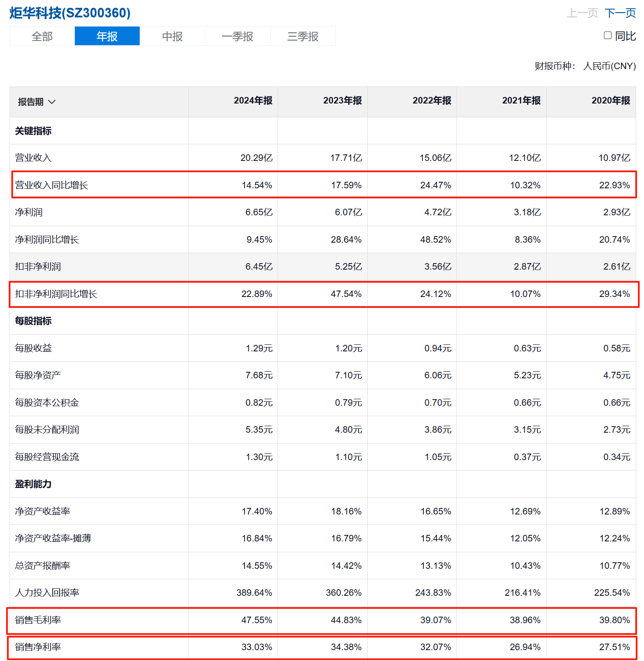644x661 pixels.
Task: Select the 净资产收益率 row label
Action: tap(42, 511)
